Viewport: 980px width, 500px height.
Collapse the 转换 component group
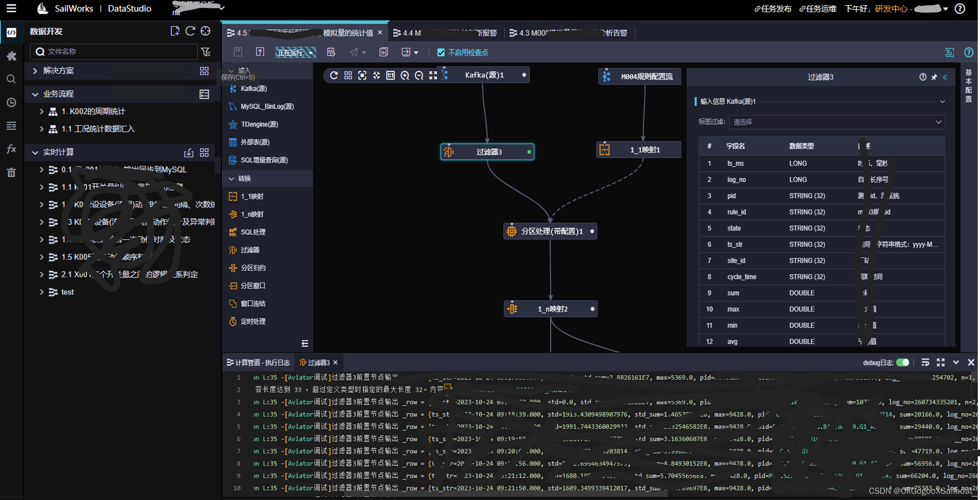coord(231,178)
